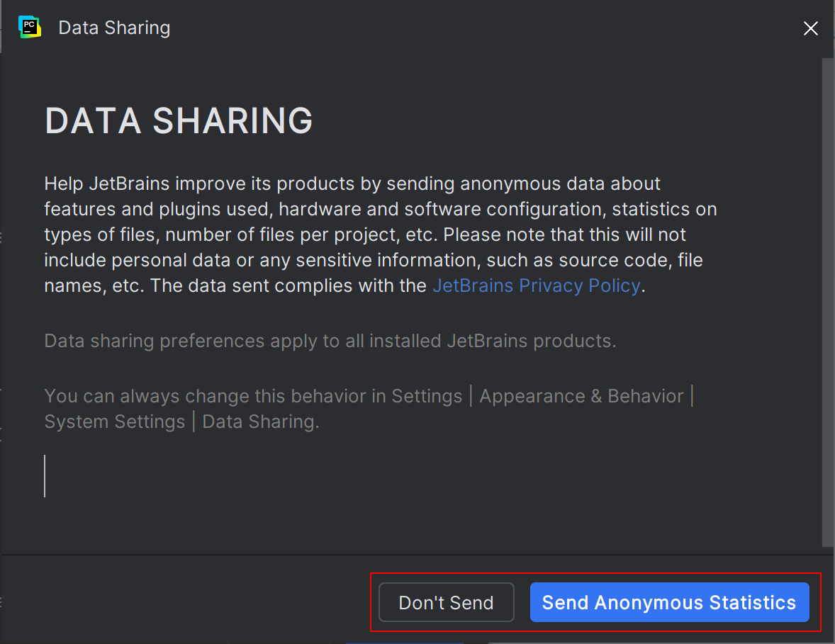Screen dimensions: 835x644
Task: Place the cursor at the text caret line
Action: point(45,476)
